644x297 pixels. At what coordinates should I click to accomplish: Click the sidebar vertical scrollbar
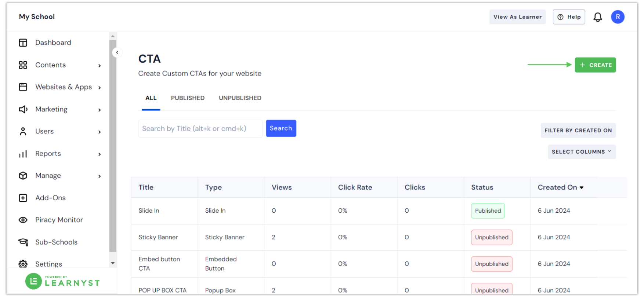[x=113, y=147]
